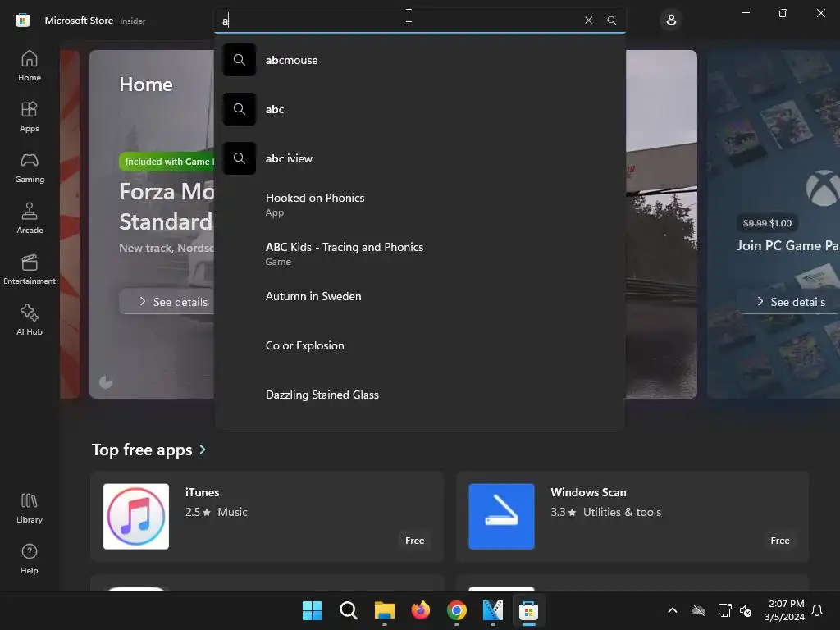Choose 'ABC Kids - Tracing and Phonics' suggestion
The height and width of the screenshot is (630, 840).
[x=419, y=254]
